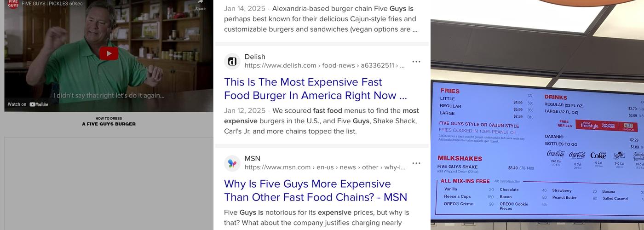Open 'This Is The Most Expensive Fast Food Burger' result
The image size is (644, 230).
click(315, 89)
